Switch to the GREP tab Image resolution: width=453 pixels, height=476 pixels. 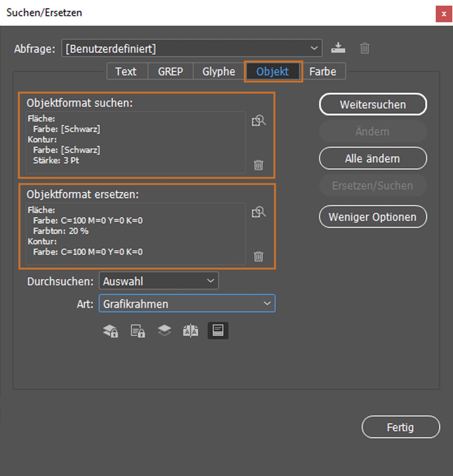click(x=170, y=72)
